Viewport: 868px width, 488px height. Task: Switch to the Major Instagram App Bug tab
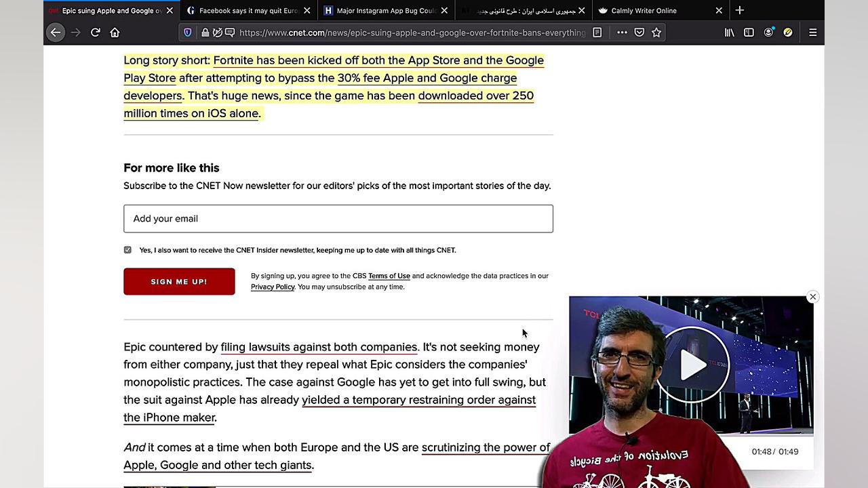click(385, 11)
